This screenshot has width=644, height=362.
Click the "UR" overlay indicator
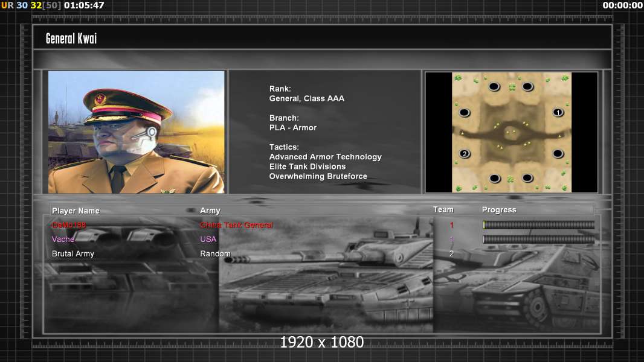[7, 5]
